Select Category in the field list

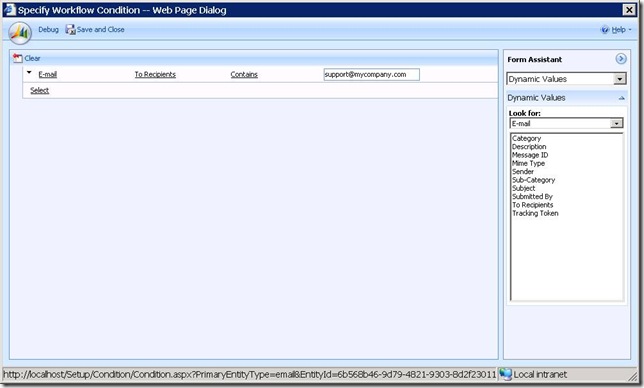pos(527,138)
